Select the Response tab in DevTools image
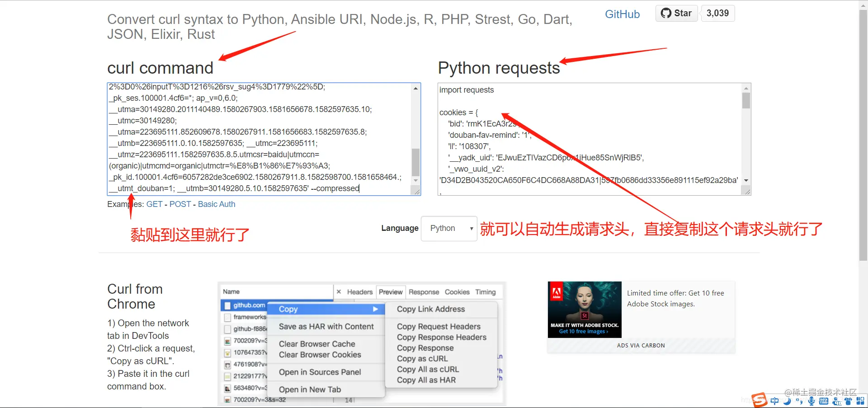 click(424, 292)
